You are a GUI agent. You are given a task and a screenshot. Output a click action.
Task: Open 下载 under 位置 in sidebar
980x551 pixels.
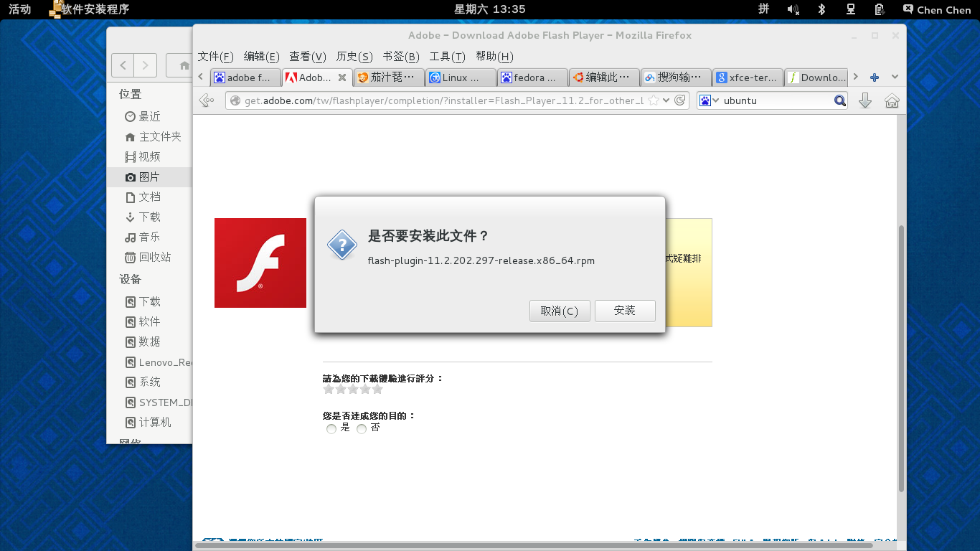tap(149, 217)
